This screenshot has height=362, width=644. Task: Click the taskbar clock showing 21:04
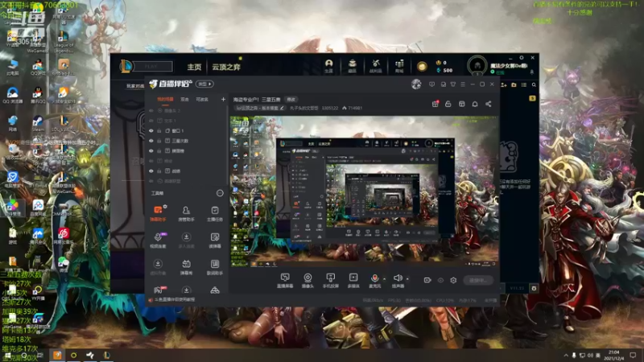614,355
